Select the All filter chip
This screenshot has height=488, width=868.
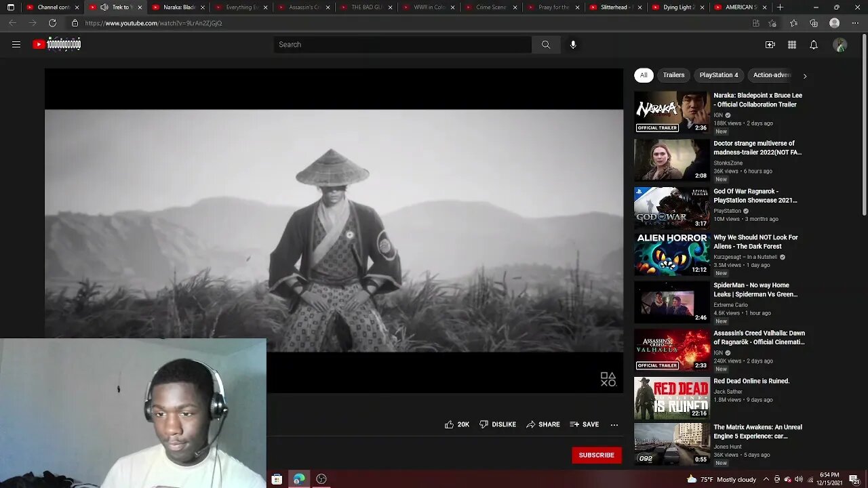coord(644,75)
